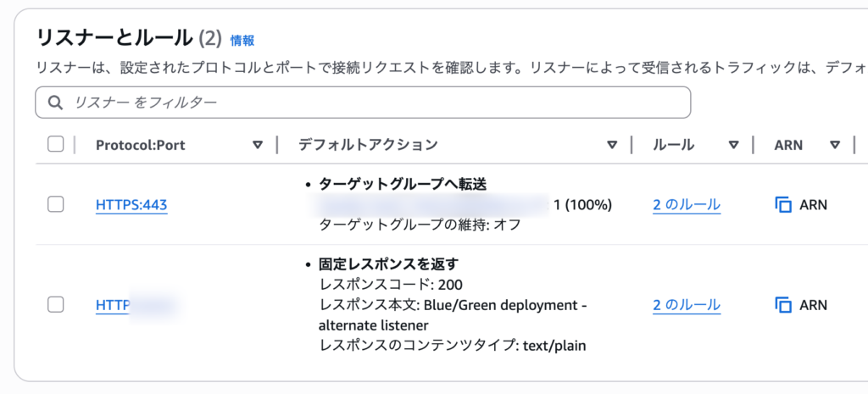Open the blurred target group link

(x=432, y=204)
